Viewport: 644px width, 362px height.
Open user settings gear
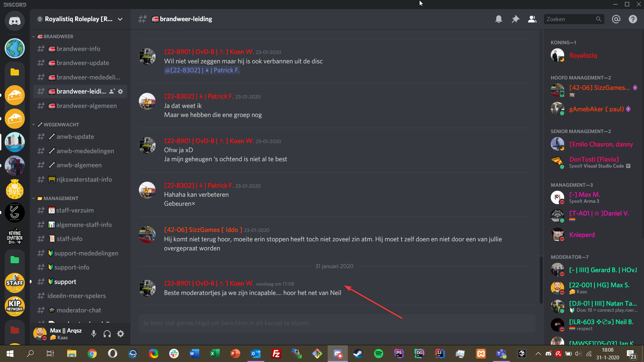[121, 334]
